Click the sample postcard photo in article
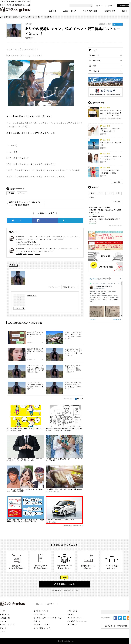 pyautogui.click(x=41, y=83)
